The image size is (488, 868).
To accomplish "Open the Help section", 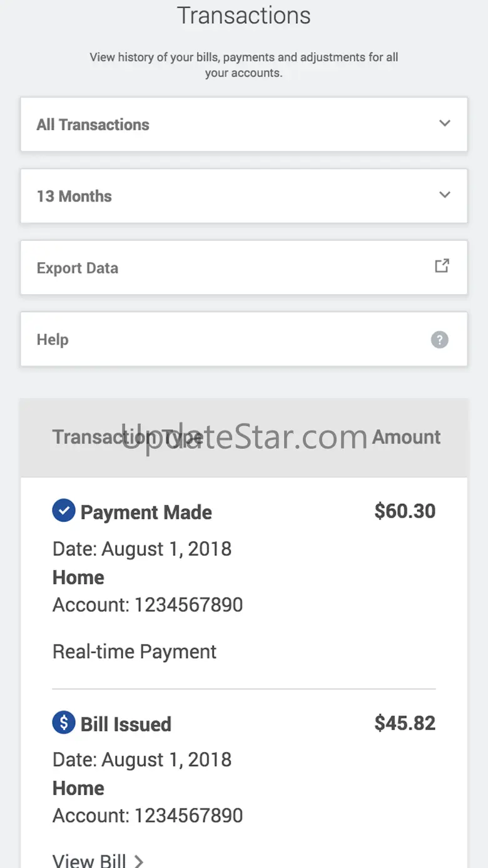I will (244, 339).
